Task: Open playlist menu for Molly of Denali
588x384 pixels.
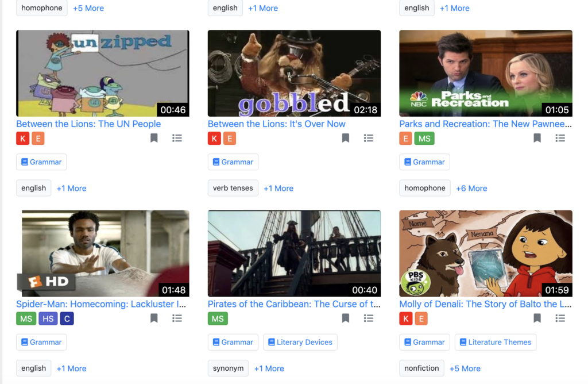Action: tap(560, 318)
